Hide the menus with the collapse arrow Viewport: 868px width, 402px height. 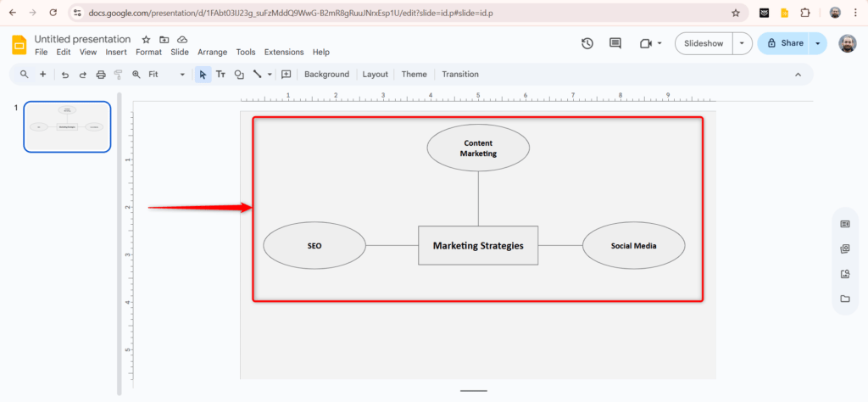coord(797,75)
